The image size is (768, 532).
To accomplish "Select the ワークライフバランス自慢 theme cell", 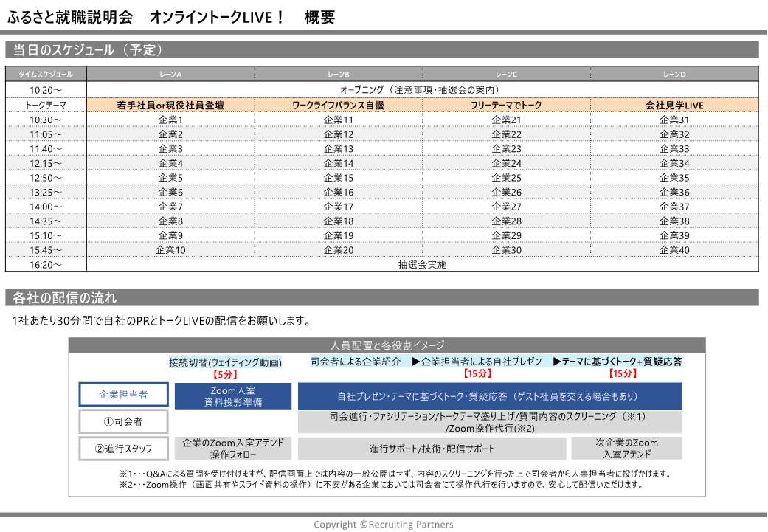I will [339, 106].
